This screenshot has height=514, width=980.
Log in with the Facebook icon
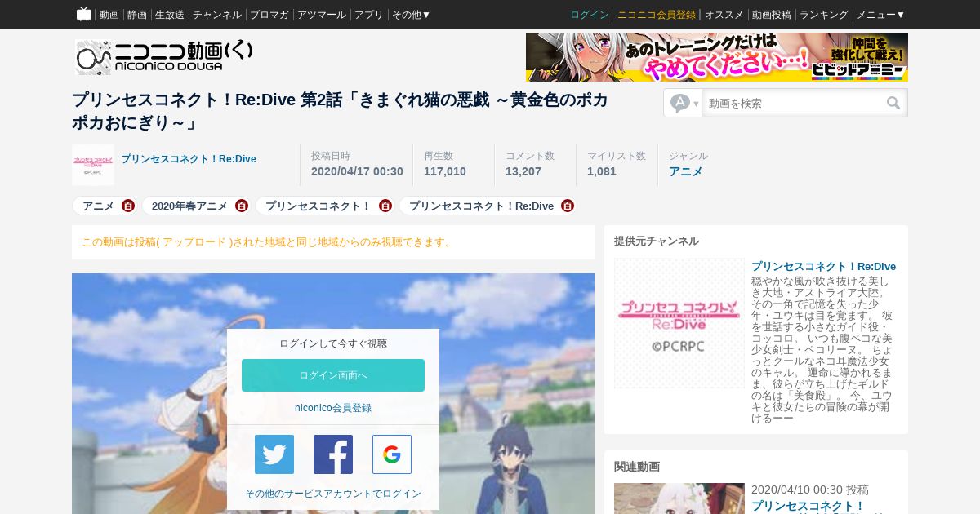coord(333,454)
